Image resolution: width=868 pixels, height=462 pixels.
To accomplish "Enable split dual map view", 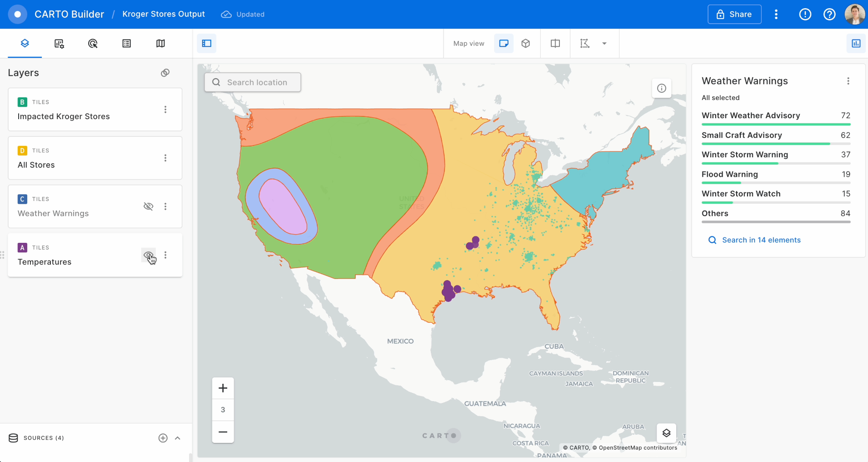I will pyautogui.click(x=555, y=43).
